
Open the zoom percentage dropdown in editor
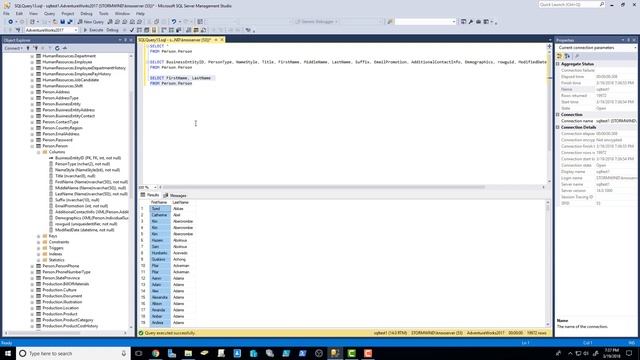tap(156, 187)
